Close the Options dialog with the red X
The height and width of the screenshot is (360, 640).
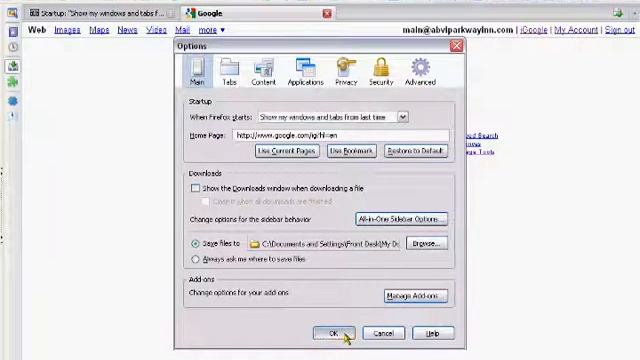tap(456, 46)
